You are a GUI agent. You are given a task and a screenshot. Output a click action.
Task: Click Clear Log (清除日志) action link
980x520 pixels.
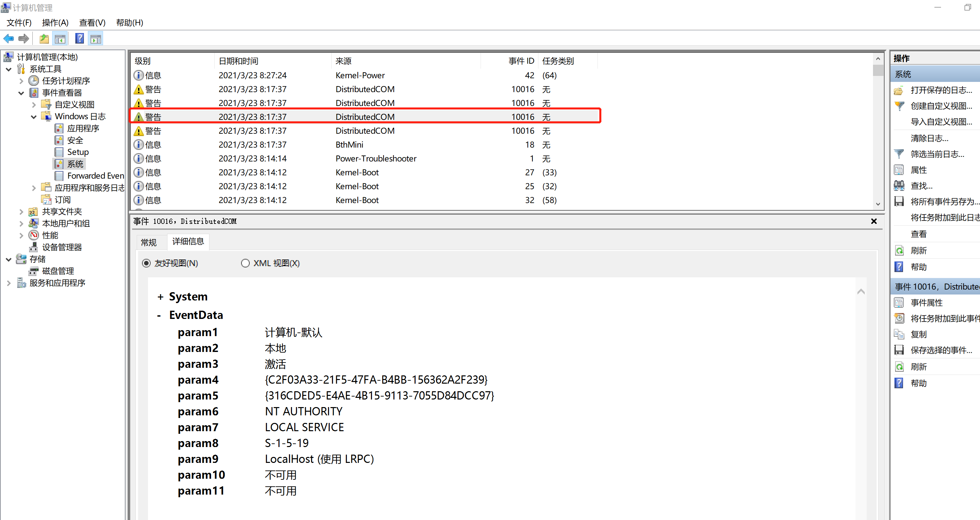click(929, 138)
